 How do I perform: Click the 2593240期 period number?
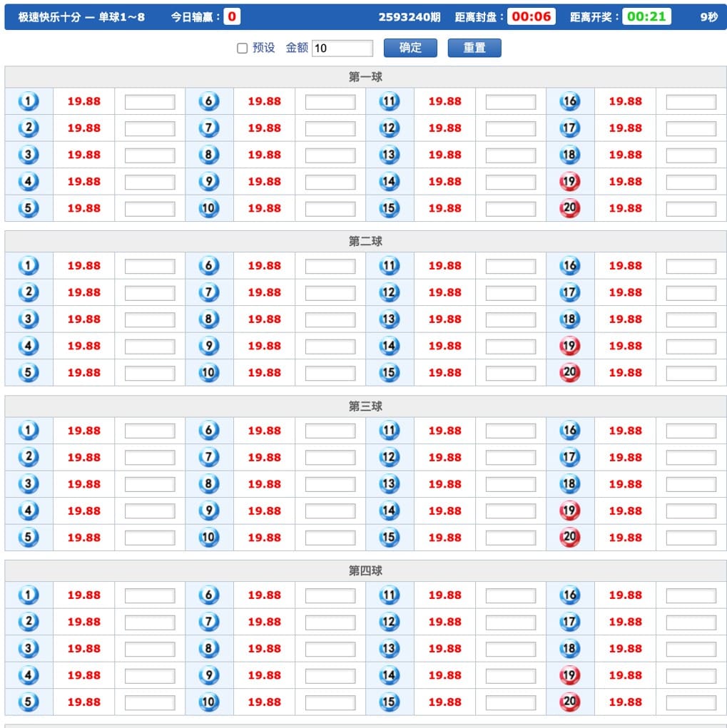[x=410, y=17]
